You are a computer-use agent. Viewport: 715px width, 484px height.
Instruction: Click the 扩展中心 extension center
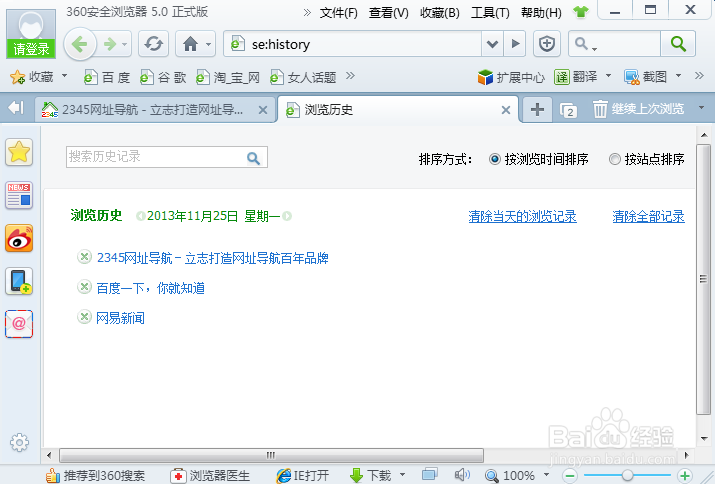[x=511, y=77]
